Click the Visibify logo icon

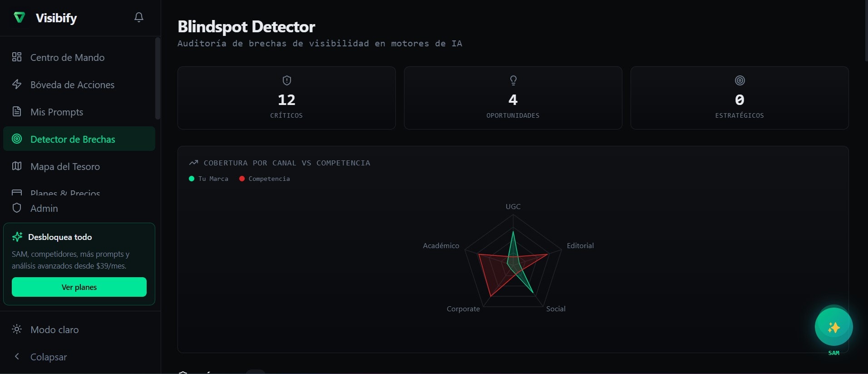coord(19,18)
